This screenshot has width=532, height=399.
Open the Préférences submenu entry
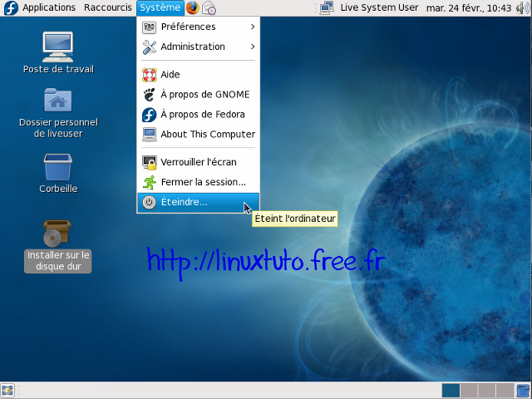(198, 27)
